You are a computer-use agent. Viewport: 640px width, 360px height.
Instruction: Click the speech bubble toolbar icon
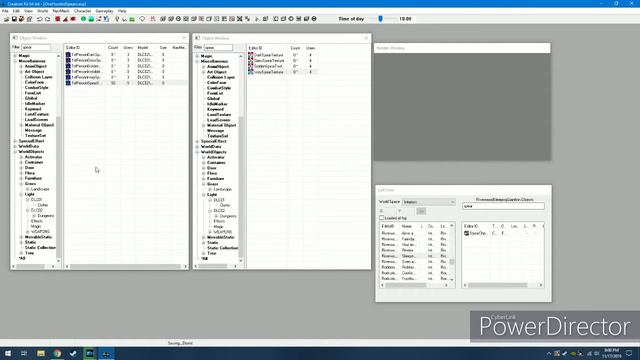click(142, 19)
